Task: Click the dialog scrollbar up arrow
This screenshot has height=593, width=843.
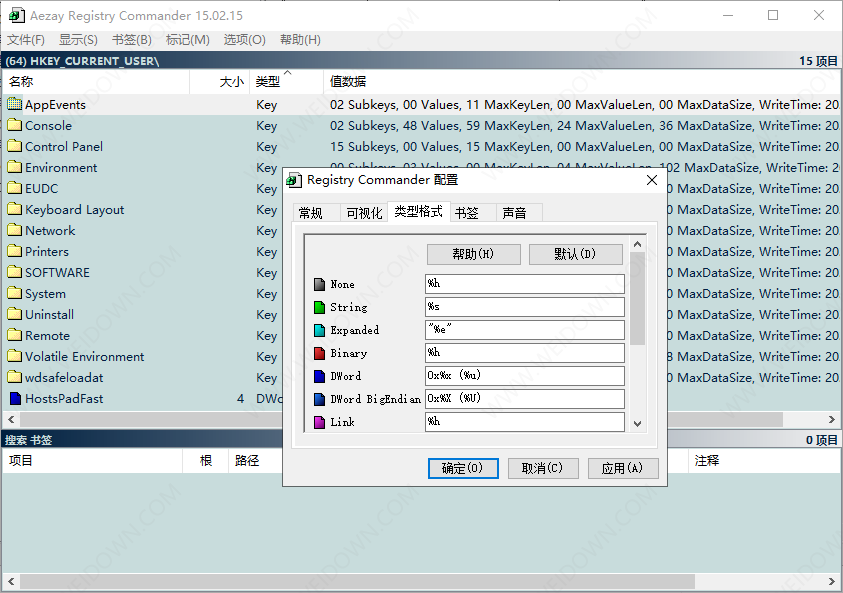Action: 638,244
